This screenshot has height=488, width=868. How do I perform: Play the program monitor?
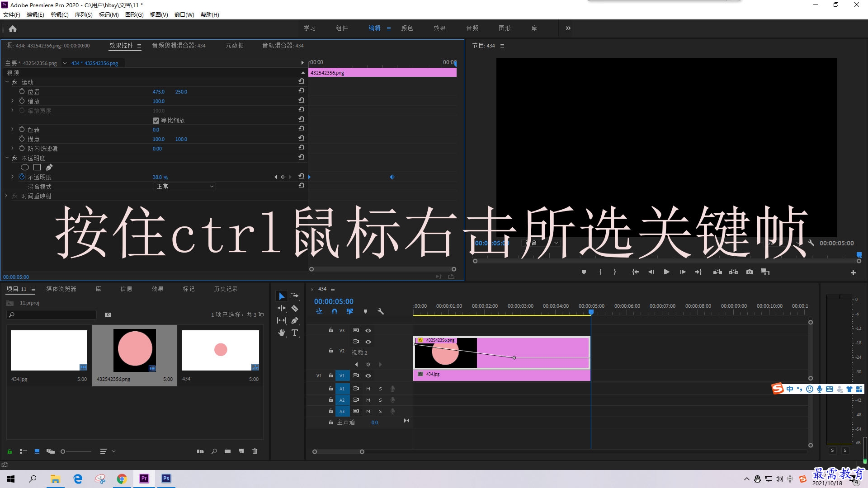pyautogui.click(x=666, y=272)
